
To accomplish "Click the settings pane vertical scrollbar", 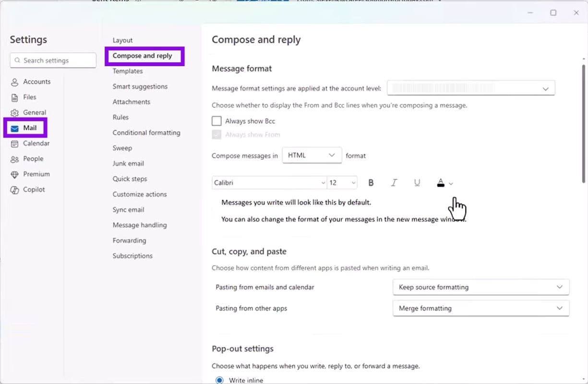I will pyautogui.click(x=584, y=124).
